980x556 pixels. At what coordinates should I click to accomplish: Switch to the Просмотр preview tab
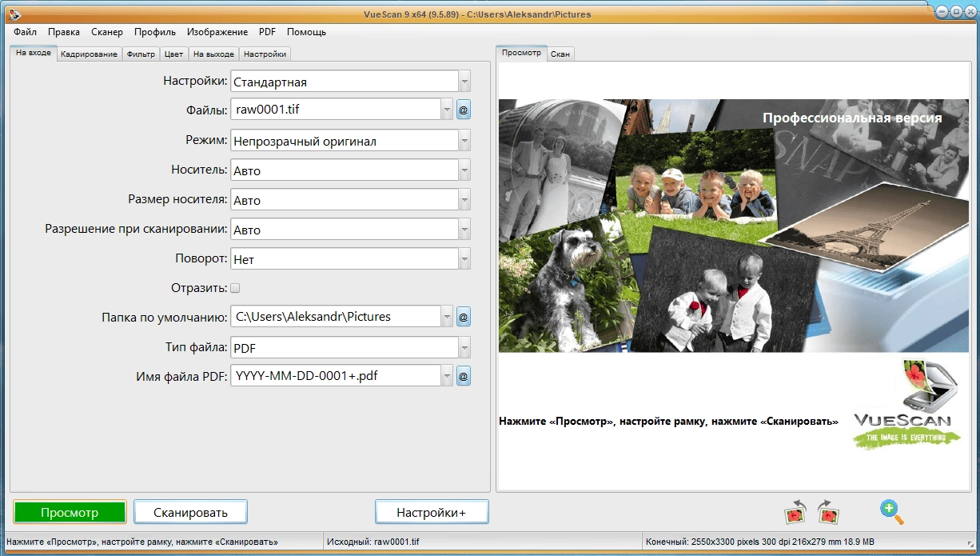(x=521, y=53)
